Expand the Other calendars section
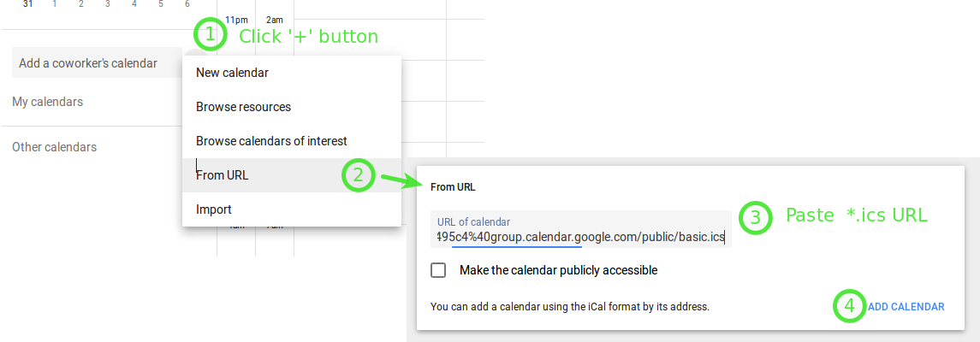This screenshot has height=342, width=980. coord(54,147)
